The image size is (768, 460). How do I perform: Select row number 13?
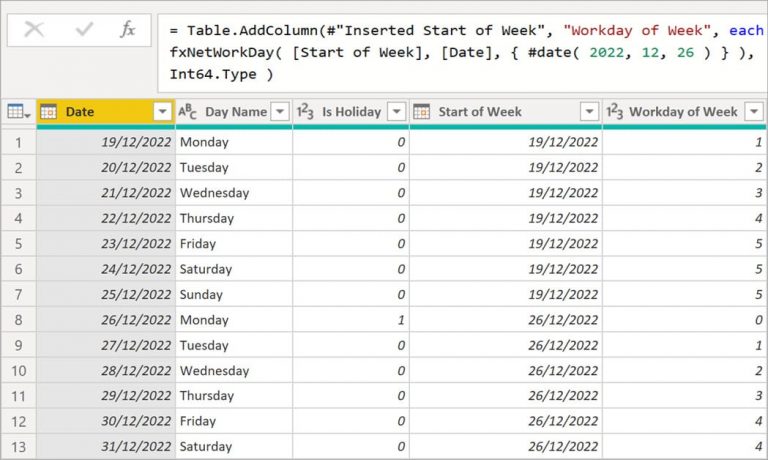pos(18,447)
